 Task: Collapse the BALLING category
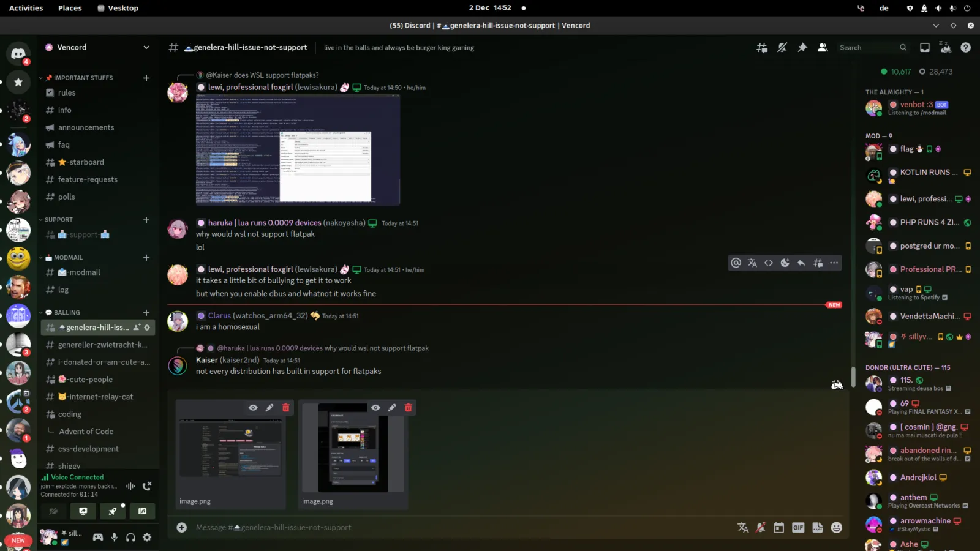tap(60, 313)
